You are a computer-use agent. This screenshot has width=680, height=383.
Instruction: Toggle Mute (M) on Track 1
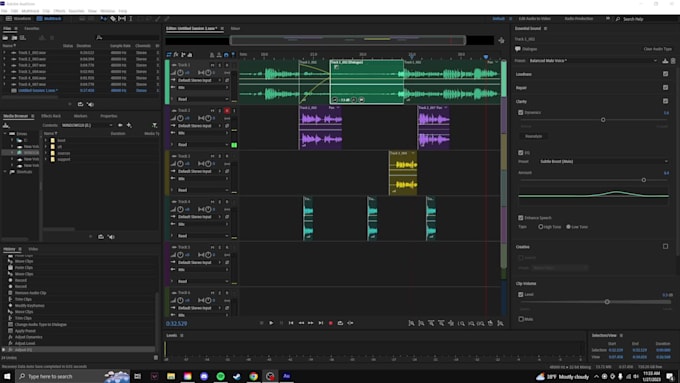[212, 65]
